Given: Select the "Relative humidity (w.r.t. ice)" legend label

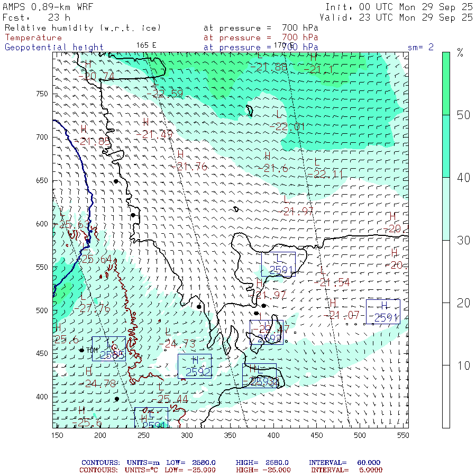Looking at the screenshot, I should 83,28.
